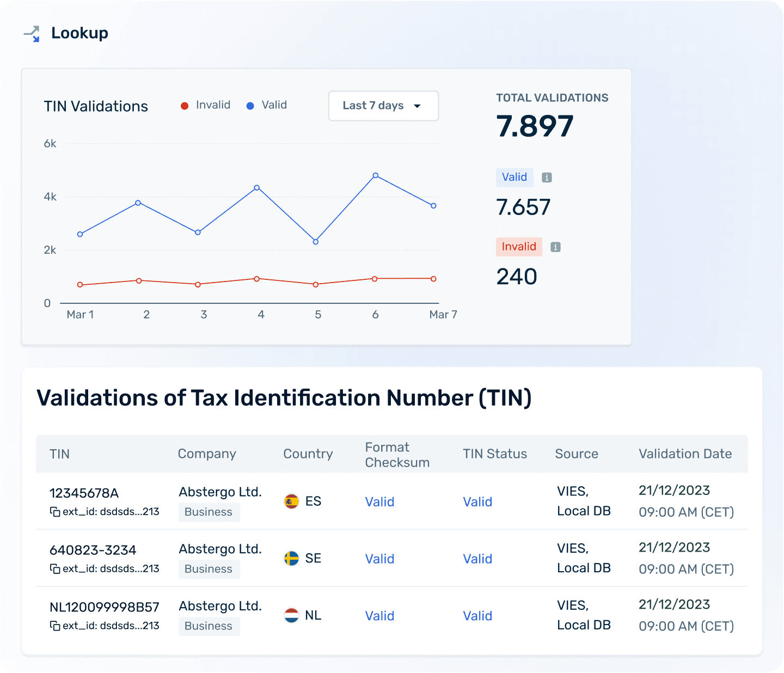784x673 pixels.
Task: Sort by Source column header
Action: (577, 454)
